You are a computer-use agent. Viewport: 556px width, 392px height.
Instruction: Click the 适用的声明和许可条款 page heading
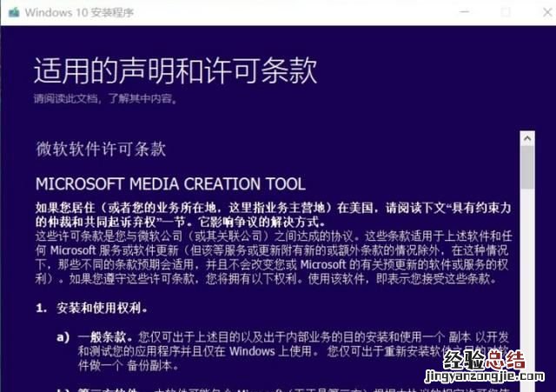point(175,71)
